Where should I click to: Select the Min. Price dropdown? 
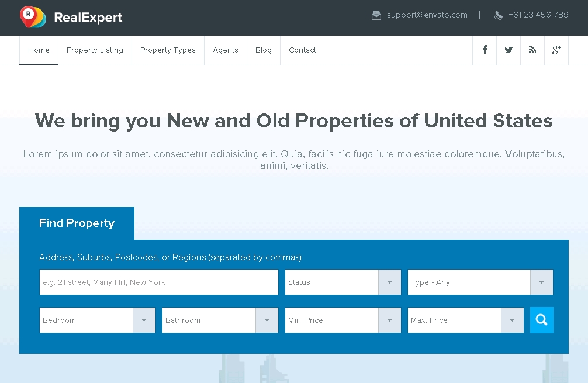tap(343, 320)
